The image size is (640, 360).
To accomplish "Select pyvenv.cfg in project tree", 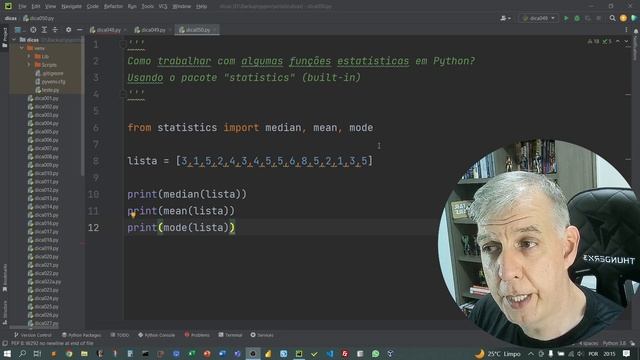I will (x=50, y=82).
